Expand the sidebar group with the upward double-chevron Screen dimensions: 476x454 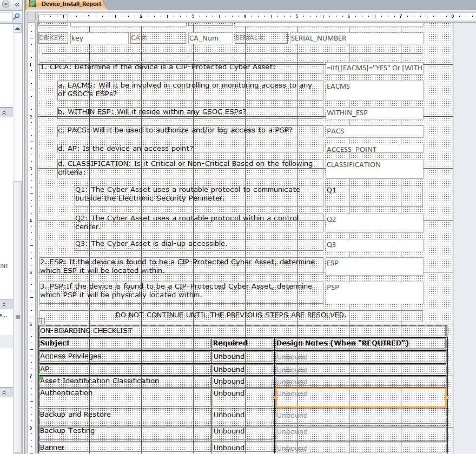[x=4, y=112]
